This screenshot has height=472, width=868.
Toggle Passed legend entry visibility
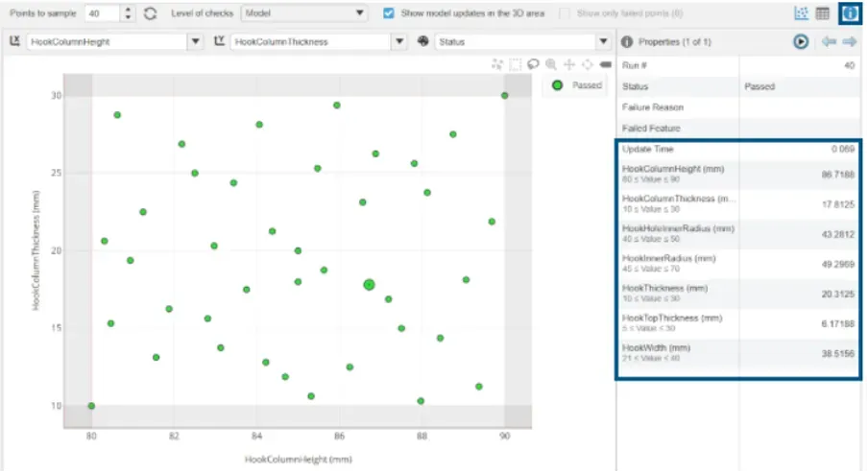pos(576,85)
